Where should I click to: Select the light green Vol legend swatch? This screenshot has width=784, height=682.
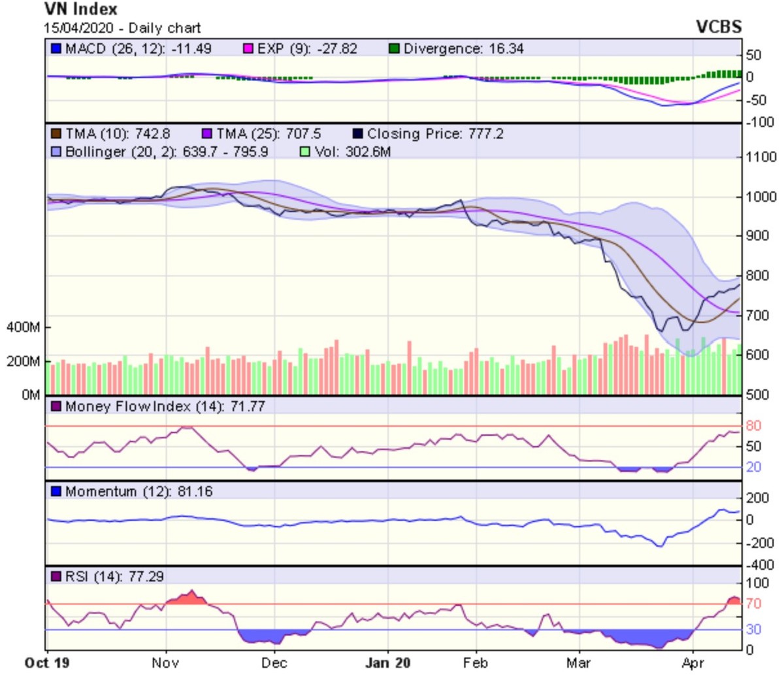pyautogui.click(x=304, y=152)
